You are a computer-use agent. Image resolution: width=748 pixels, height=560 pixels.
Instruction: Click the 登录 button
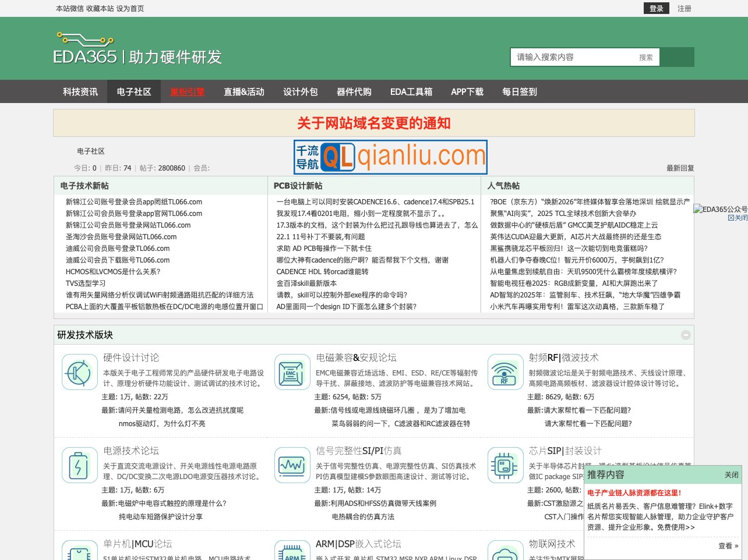click(x=656, y=8)
